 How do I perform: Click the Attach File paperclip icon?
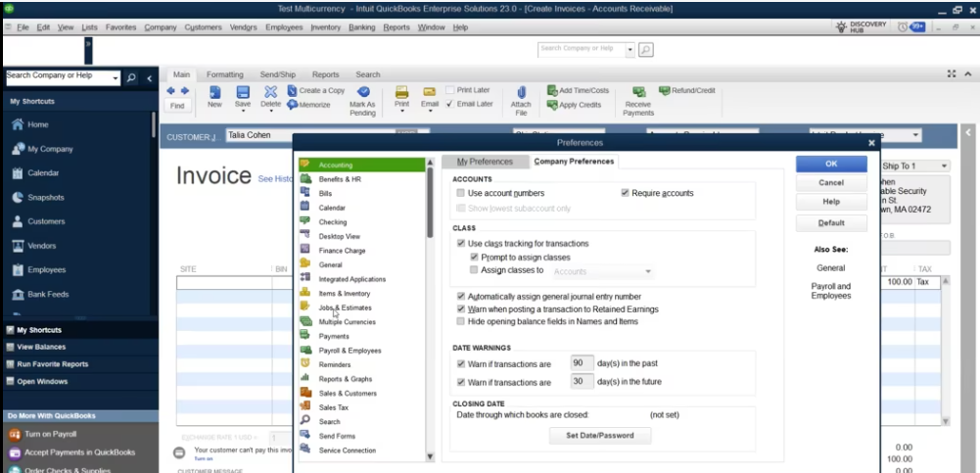521,92
